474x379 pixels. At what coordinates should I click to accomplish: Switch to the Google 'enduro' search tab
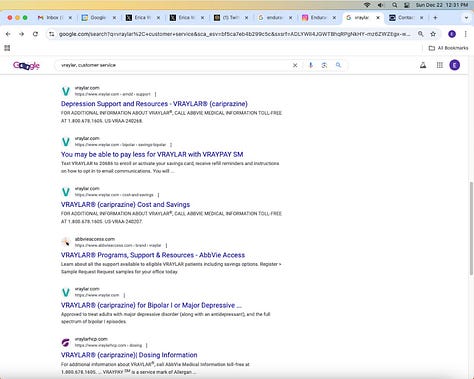[x=275, y=18]
